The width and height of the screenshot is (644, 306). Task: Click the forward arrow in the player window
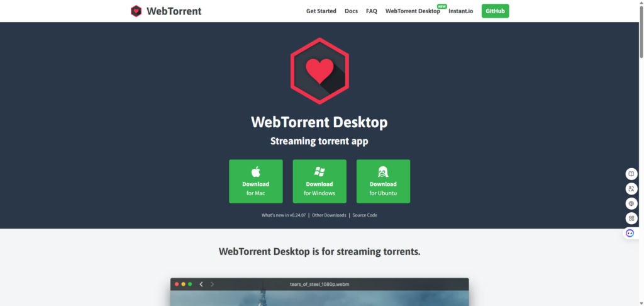pyautogui.click(x=213, y=284)
